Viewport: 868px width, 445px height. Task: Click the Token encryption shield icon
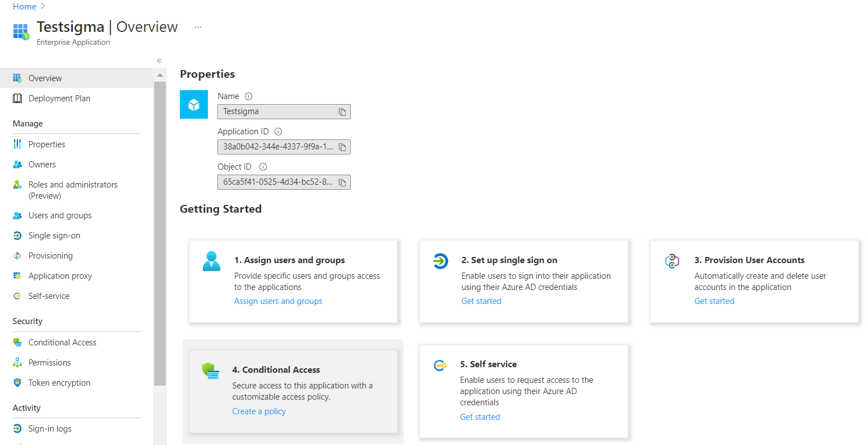pyautogui.click(x=17, y=383)
